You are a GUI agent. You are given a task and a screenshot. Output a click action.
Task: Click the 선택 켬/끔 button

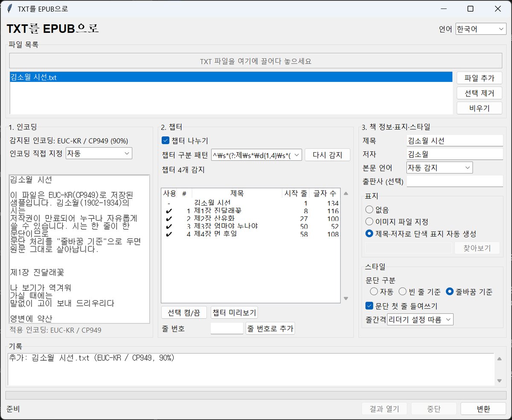click(184, 313)
